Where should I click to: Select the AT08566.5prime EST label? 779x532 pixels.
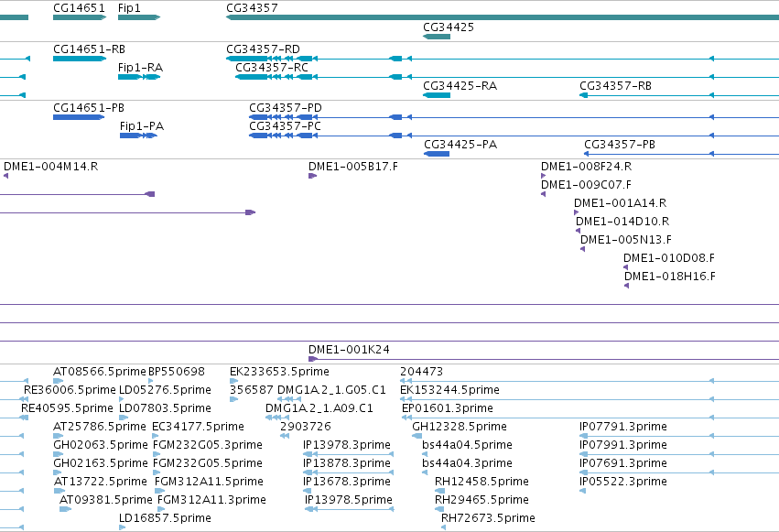pos(100,372)
